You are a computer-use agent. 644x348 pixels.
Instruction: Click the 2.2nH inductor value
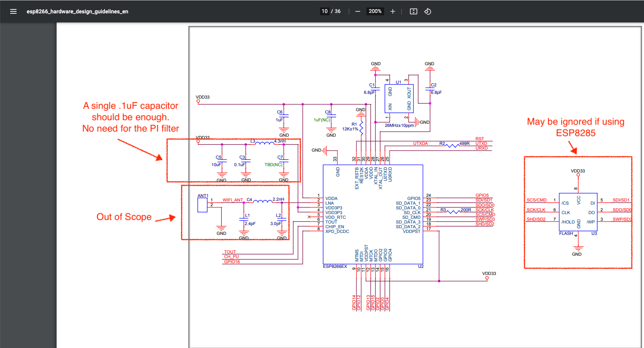[278, 199]
